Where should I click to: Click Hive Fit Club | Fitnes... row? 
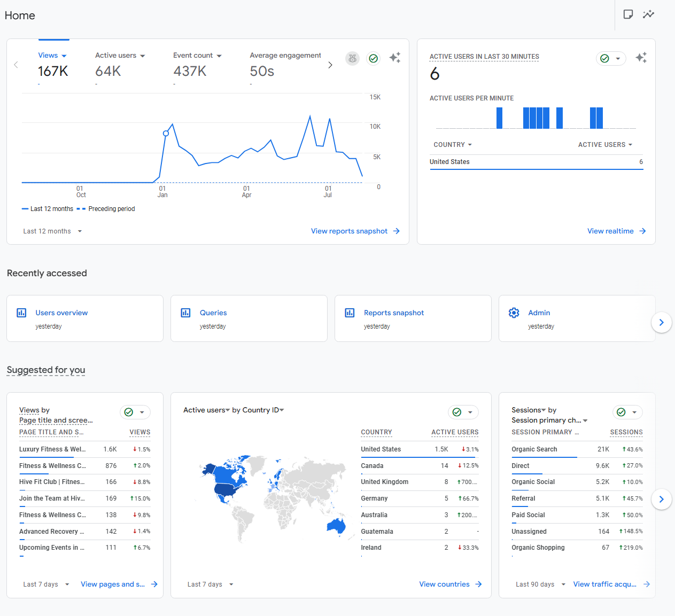click(x=85, y=482)
